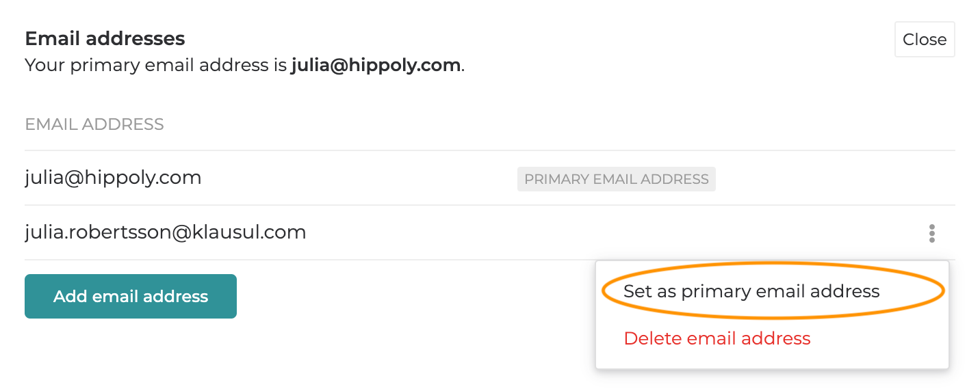This screenshot has height=391, width=980.
Task: Click the EMAIL ADDRESS column header
Action: pyautogui.click(x=94, y=124)
